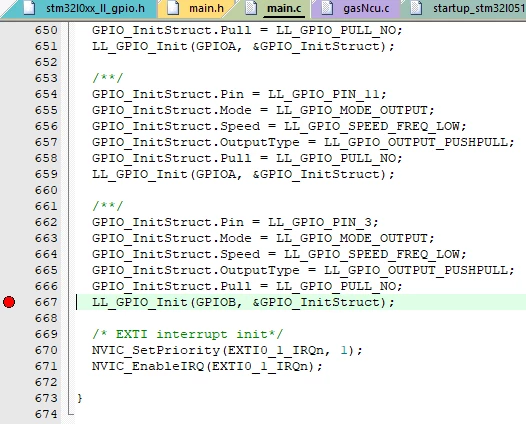Click file icon on main.h tab
This screenshot has width=526, height=424.
pyautogui.click(x=173, y=8)
